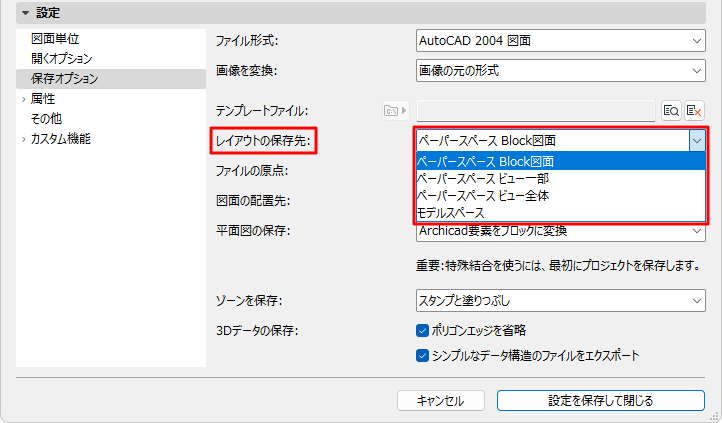Uncheck ポリゴンエッジを省略 checkbox
Screen dimensions: 722x423
point(422,330)
